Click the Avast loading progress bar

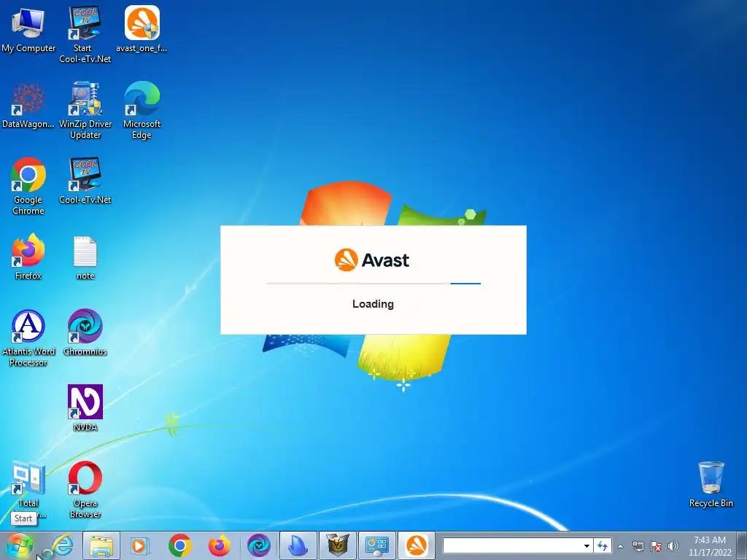click(x=373, y=284)
